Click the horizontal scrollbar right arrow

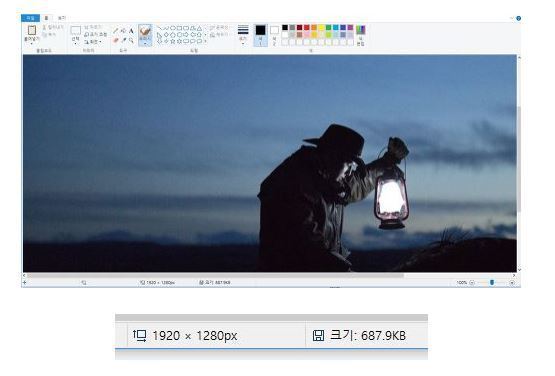point(514,275)
